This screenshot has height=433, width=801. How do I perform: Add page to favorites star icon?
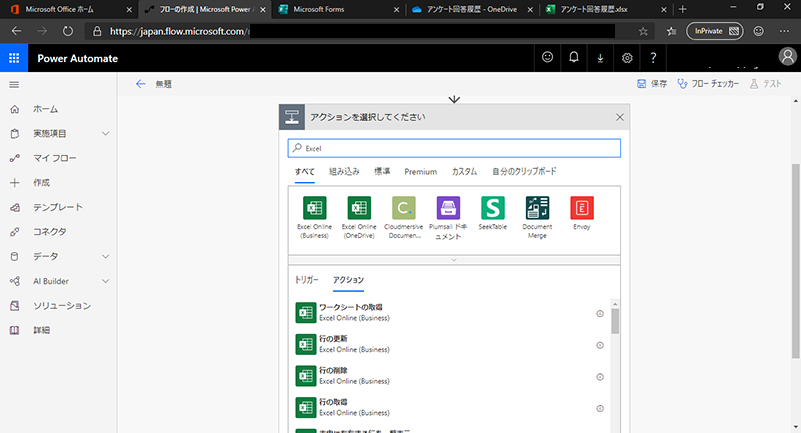(x=643, y=31)
